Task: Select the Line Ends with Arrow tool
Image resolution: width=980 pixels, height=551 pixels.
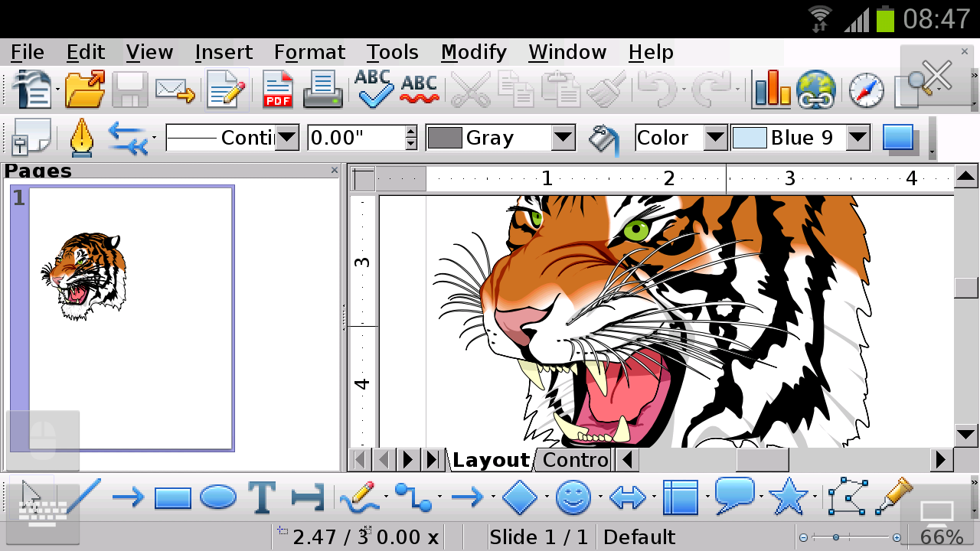Action: tap(128, 498)
